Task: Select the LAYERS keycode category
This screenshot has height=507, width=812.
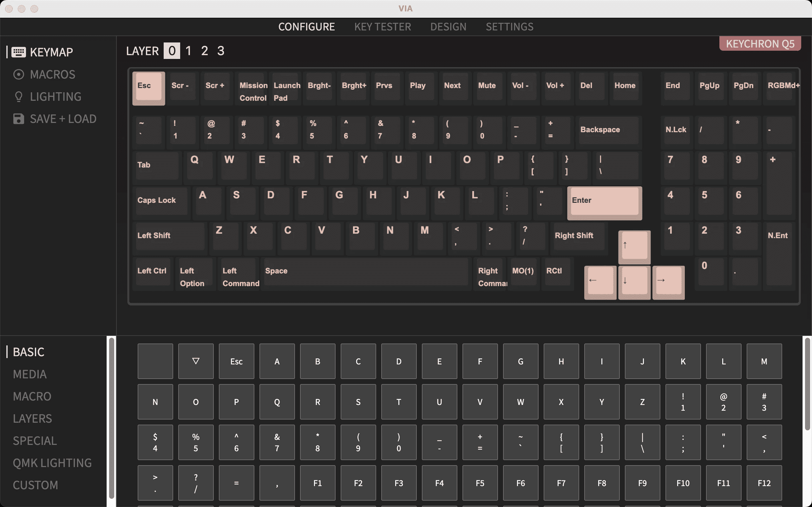Action: click(x=32, y=418)
